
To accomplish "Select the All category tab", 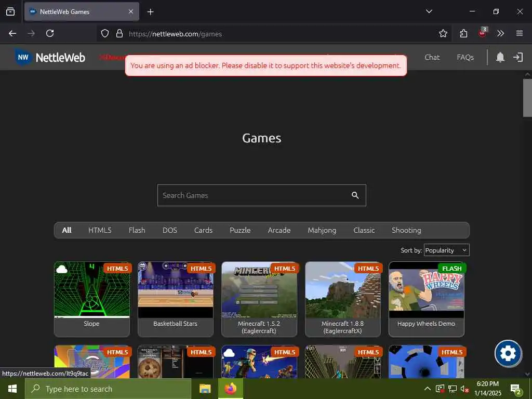I will point(66,230).
